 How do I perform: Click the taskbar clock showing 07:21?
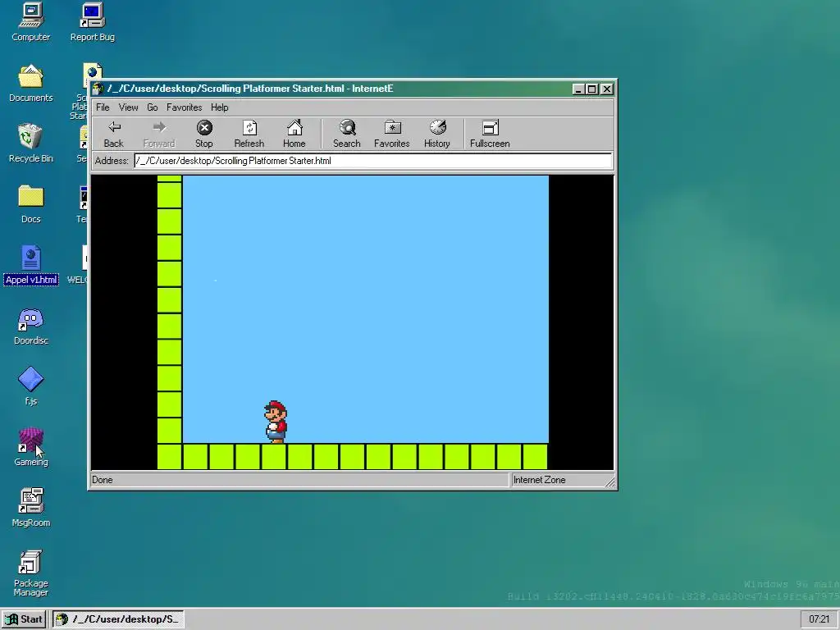[x=819, y=619]
